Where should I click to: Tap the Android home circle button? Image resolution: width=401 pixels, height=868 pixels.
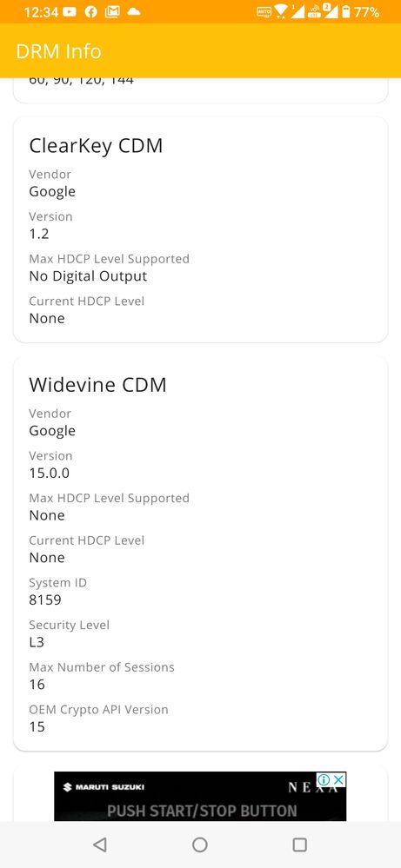[200, 845]
